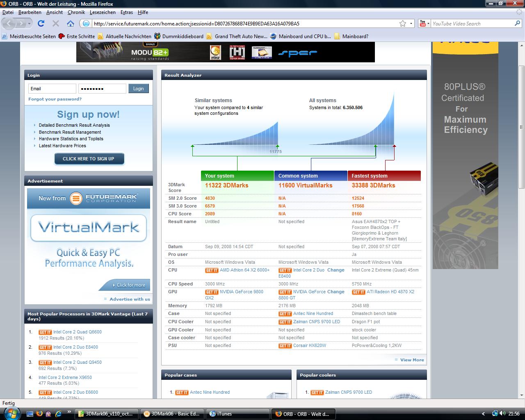Open the Bearbeiten menu

pos(30,12)
